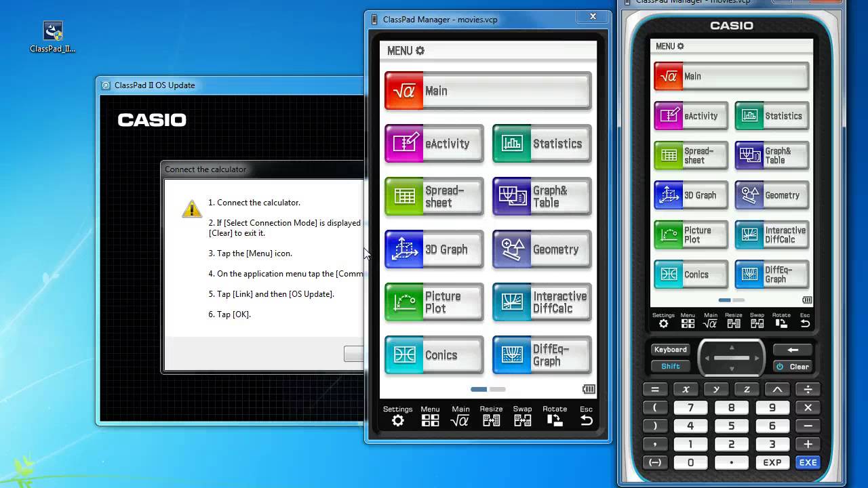Click battery indicator in middle ClassPad window
The image size is (868, 488).
click(589, 389)
